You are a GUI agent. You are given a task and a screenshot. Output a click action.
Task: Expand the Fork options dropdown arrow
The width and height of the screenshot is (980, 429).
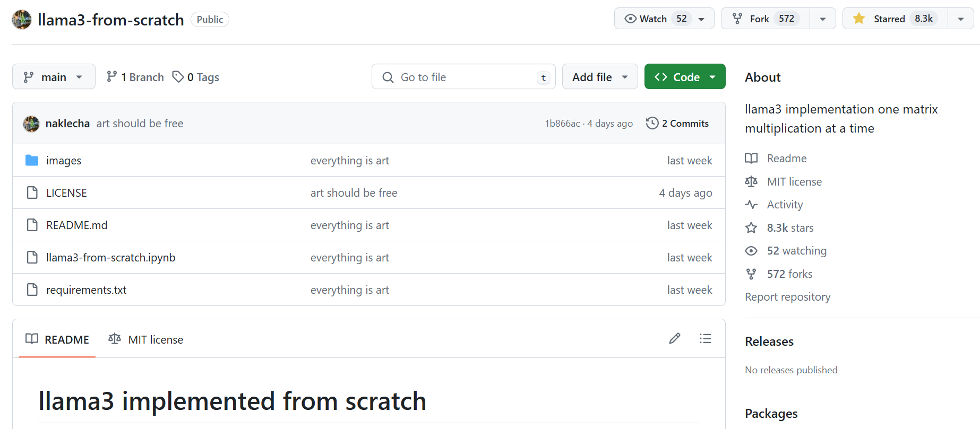(x=823, y=19)
